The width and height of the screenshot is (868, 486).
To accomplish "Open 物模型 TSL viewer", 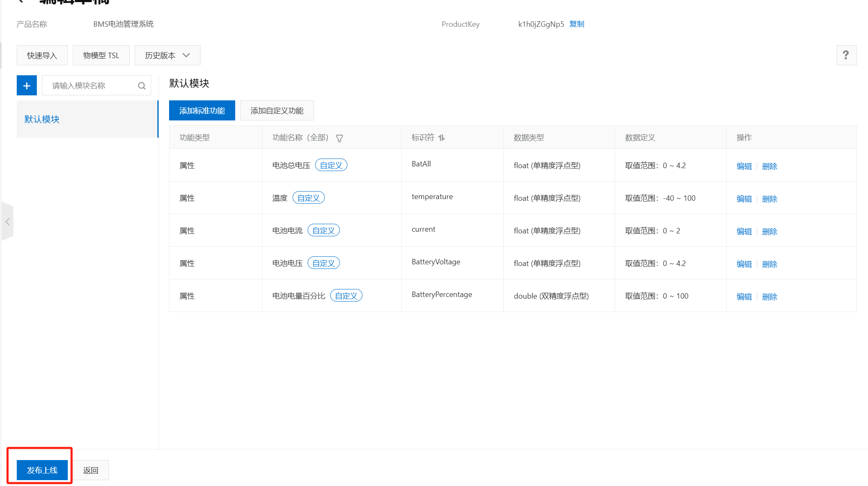I will 101,55.
